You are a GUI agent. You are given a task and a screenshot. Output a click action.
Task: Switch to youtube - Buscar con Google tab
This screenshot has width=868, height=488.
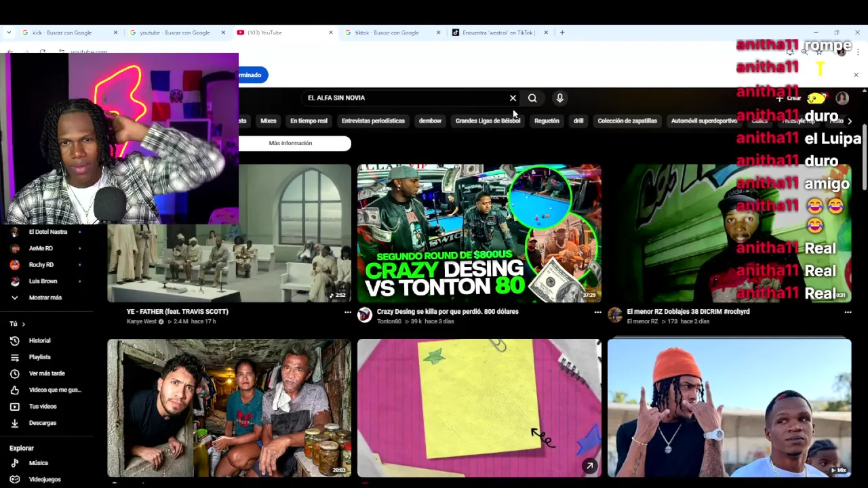(174, 33)
